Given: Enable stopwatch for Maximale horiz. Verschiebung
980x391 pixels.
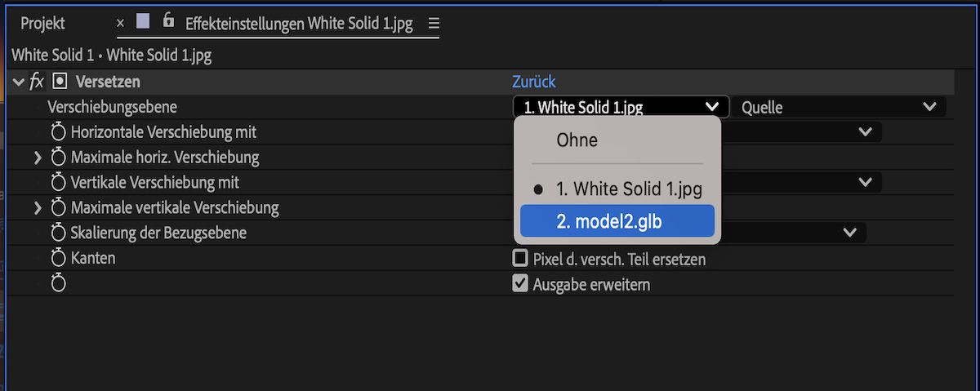Looking at the screenshot, I should pos(59,157).
